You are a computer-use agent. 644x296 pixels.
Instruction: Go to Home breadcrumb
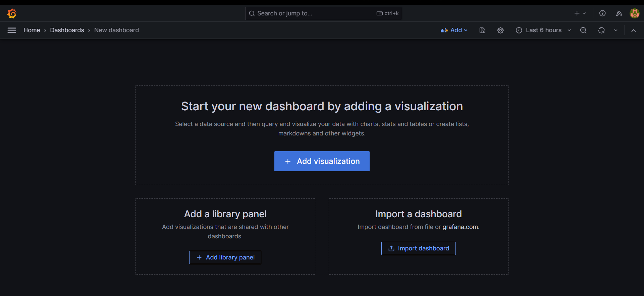tap(32, 30)
